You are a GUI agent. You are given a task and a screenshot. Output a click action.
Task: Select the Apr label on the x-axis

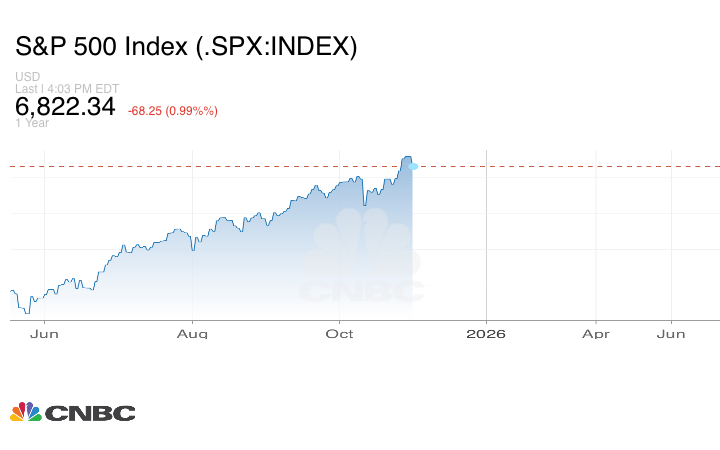(596, 334)
